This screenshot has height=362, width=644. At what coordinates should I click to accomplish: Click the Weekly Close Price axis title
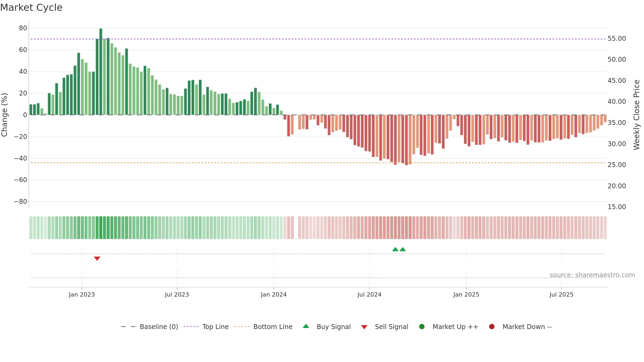pyautogui.click(x=636, y=115)
